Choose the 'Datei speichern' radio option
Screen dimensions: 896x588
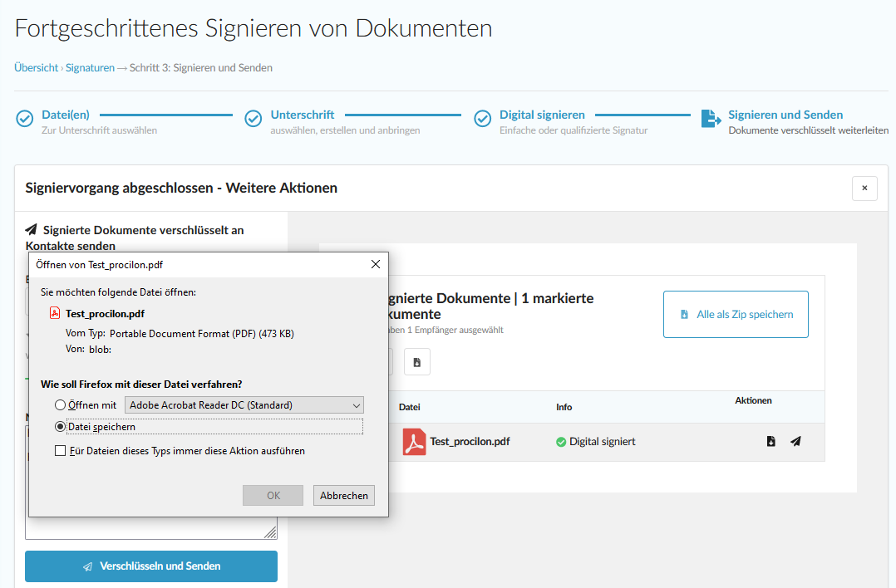(x=60, y=427)
